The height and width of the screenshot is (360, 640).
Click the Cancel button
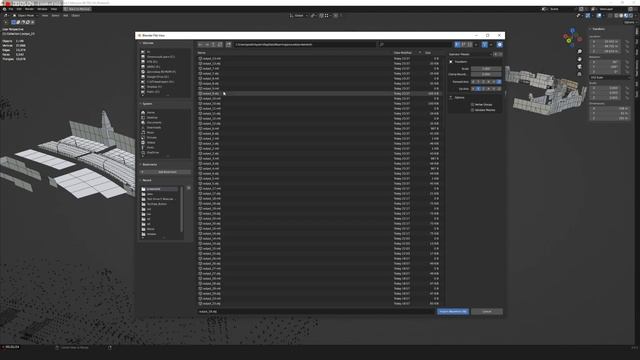click(x=487, y=311)
